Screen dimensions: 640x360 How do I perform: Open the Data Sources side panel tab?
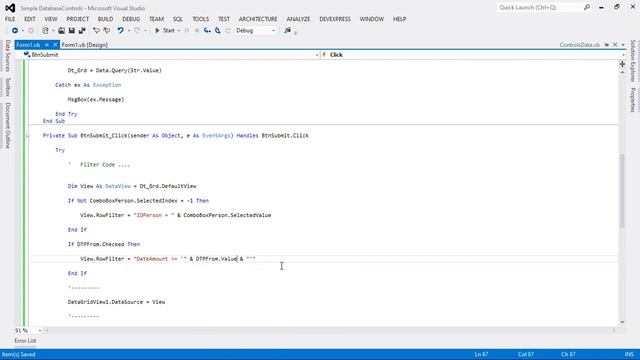(x=7, y=56)
